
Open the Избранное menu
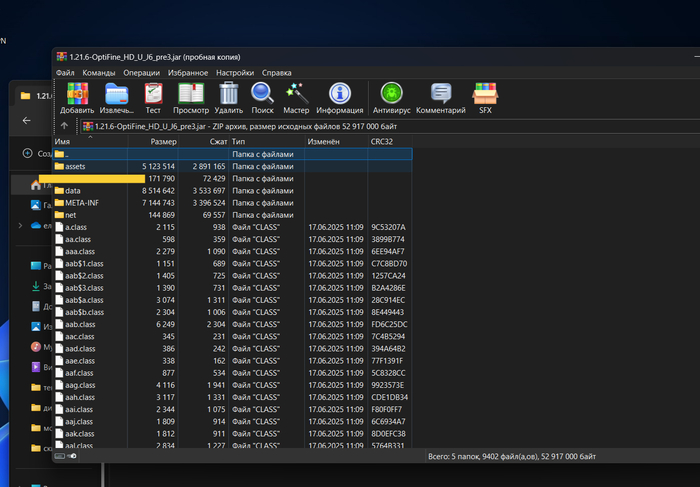(188, 73)
